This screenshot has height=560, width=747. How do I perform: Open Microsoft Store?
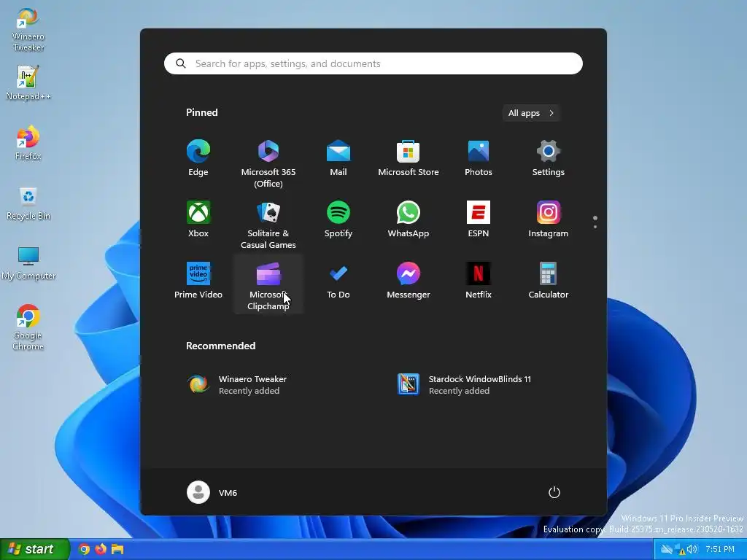tap(409, 159)
